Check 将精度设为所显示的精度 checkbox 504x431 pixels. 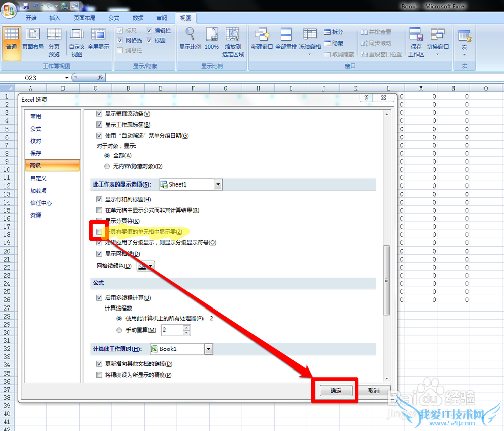coord(99,375)
